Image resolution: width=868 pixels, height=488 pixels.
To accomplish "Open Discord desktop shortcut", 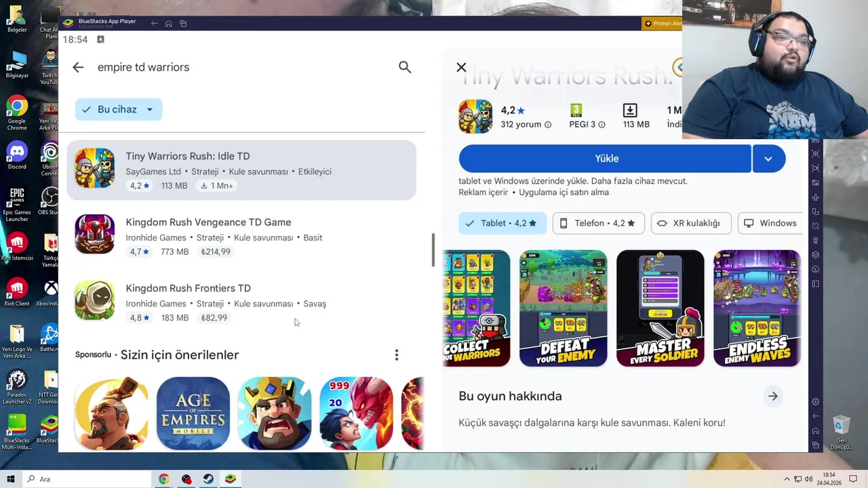I will coord(17,156).
